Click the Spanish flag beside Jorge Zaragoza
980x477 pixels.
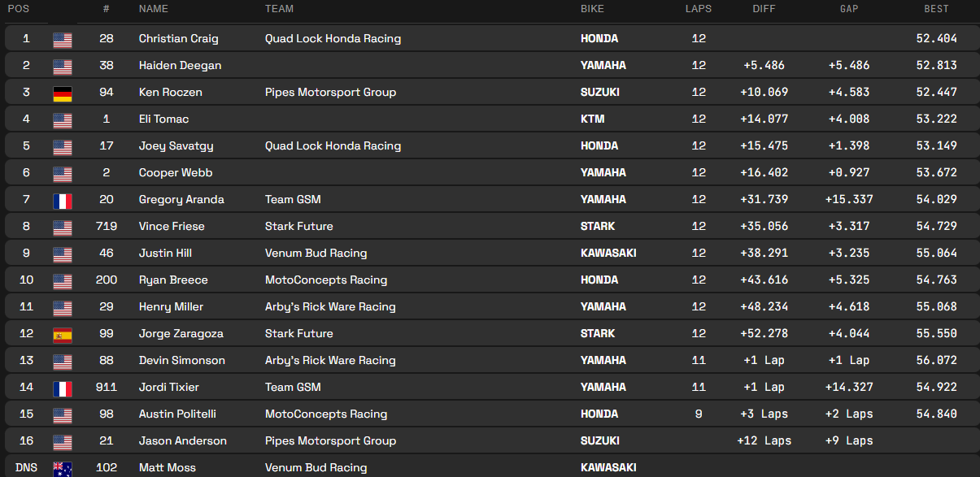coord(63,334)
